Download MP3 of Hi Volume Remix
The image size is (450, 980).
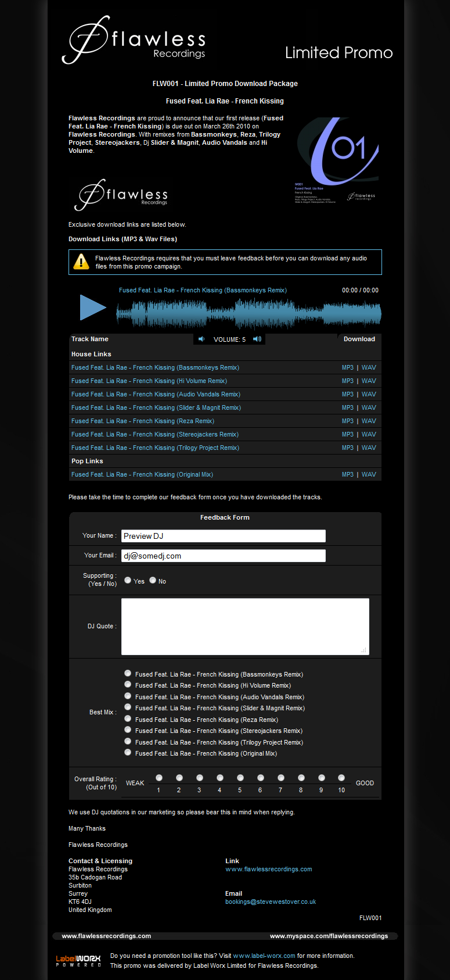tap(348, 381)
